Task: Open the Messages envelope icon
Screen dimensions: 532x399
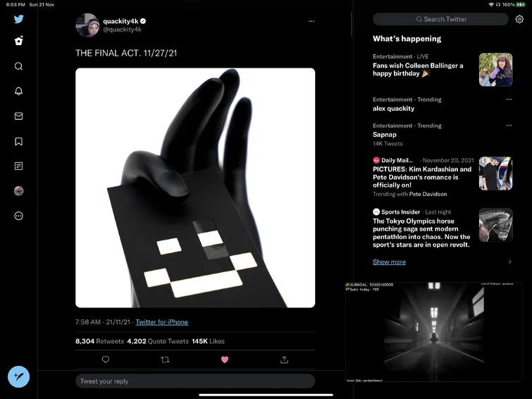Action: pos(18,116)
